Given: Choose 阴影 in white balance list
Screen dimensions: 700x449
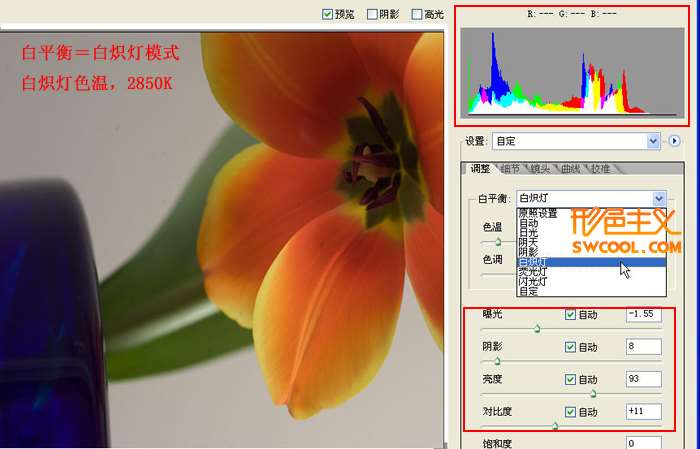Looking at the screenshot, I should [x=591, y=252].
